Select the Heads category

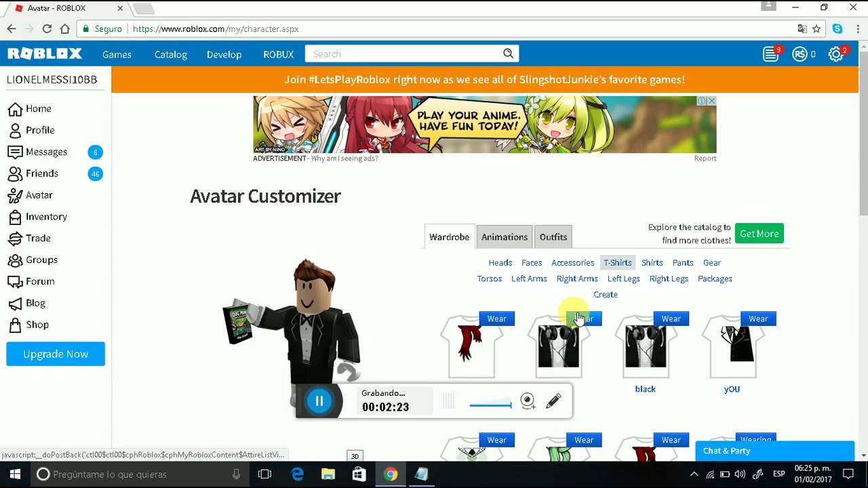[500, 263]
